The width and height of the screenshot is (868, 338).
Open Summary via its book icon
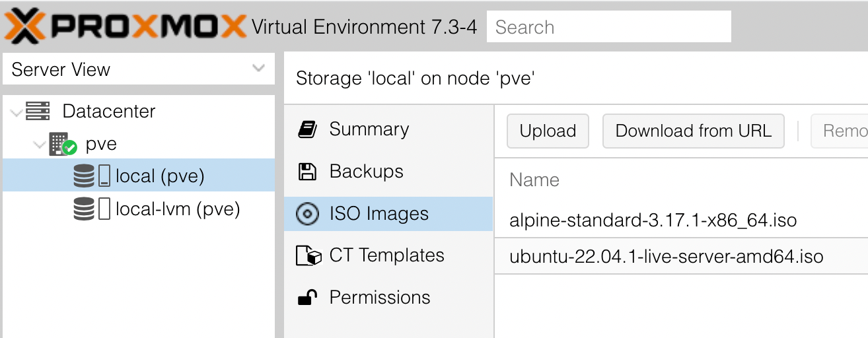tap(307, 129)
